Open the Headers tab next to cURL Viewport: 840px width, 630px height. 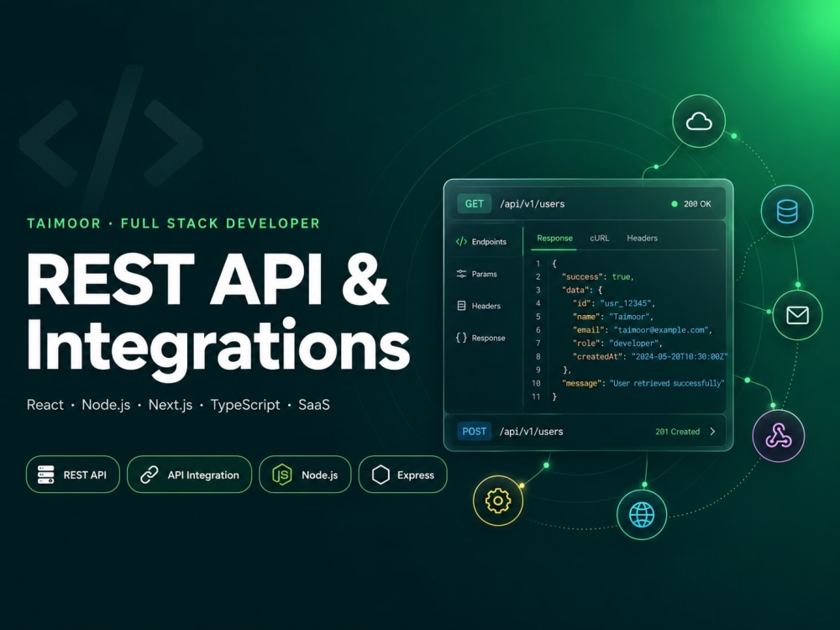[x=643, y=238]
